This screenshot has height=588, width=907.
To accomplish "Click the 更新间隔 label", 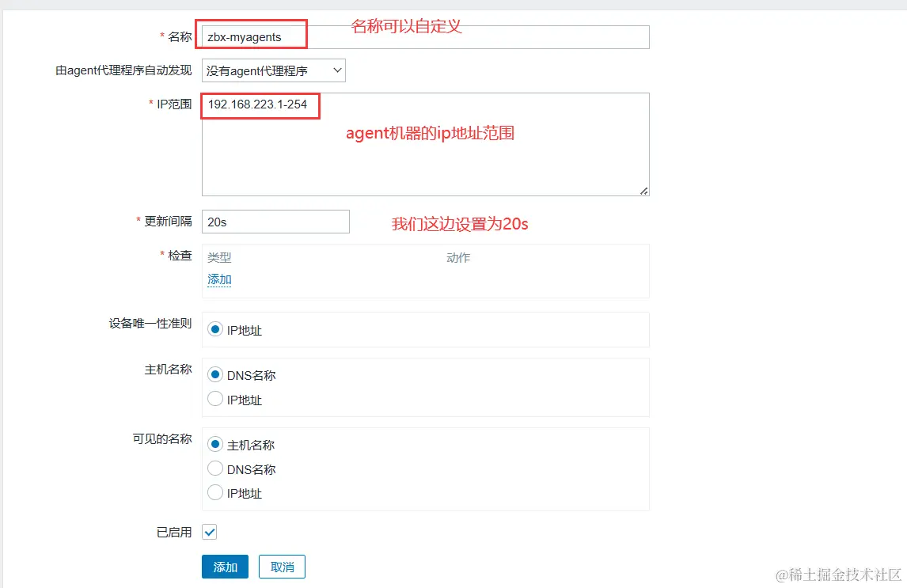I will (x=168, y=222).
